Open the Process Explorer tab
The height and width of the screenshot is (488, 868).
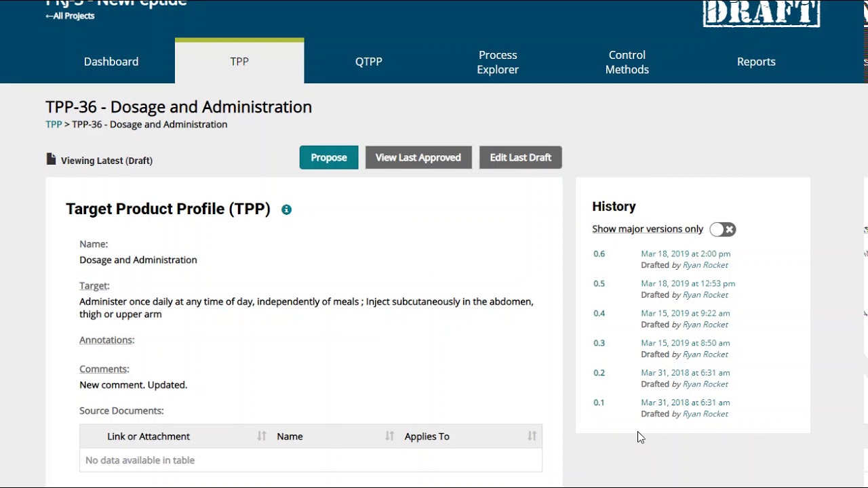[498, 62]
